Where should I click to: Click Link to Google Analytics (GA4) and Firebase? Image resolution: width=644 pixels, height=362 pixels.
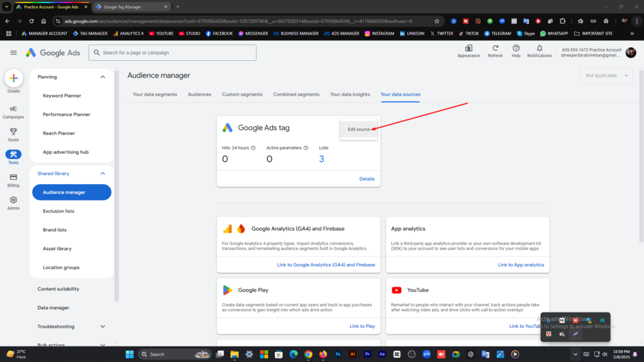pos(326,265)
